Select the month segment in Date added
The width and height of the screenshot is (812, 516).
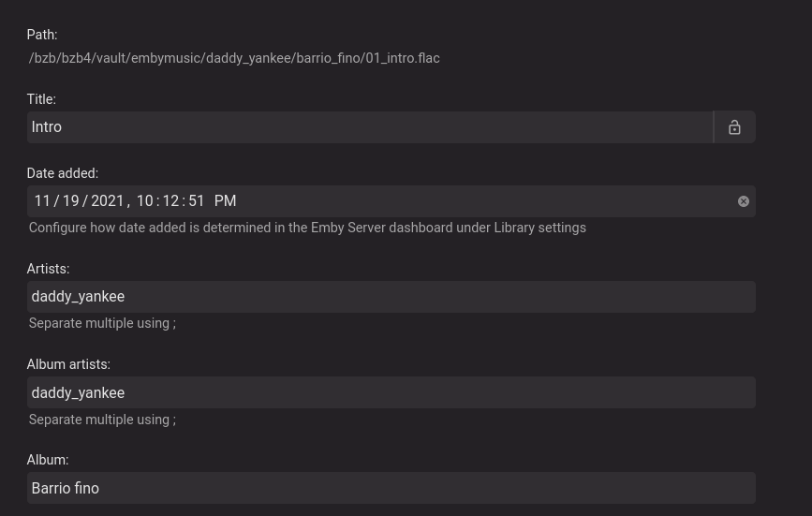tap(42, 201)
